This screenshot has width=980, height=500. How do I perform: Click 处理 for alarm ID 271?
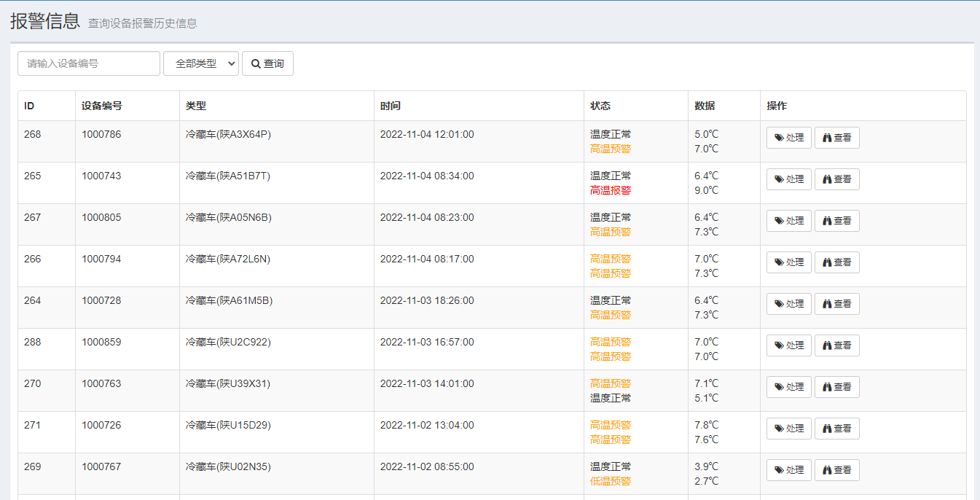click(788, 429)
